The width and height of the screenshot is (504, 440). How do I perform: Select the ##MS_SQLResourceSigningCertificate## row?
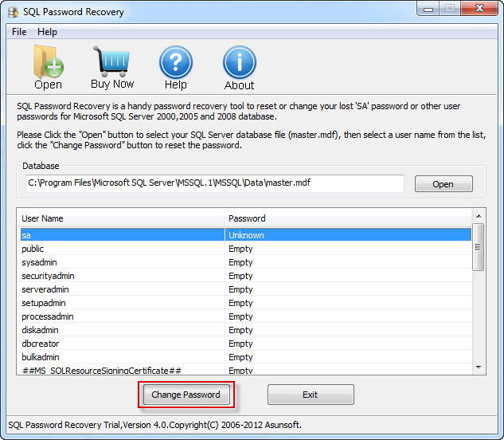tap(246, 369)
